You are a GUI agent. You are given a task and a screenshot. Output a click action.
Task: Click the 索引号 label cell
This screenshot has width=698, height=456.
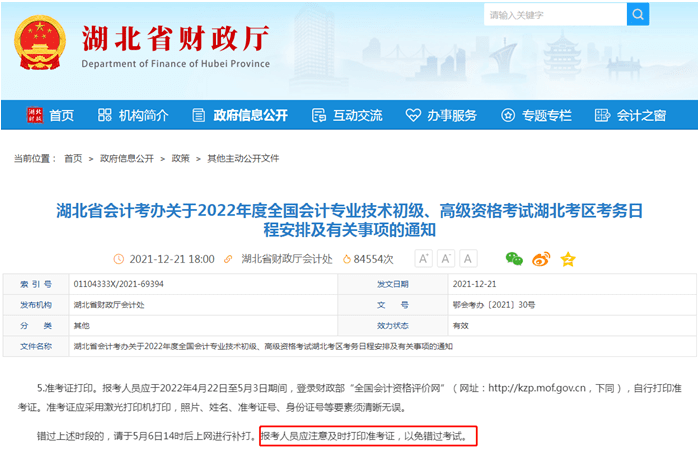[36, 284]
